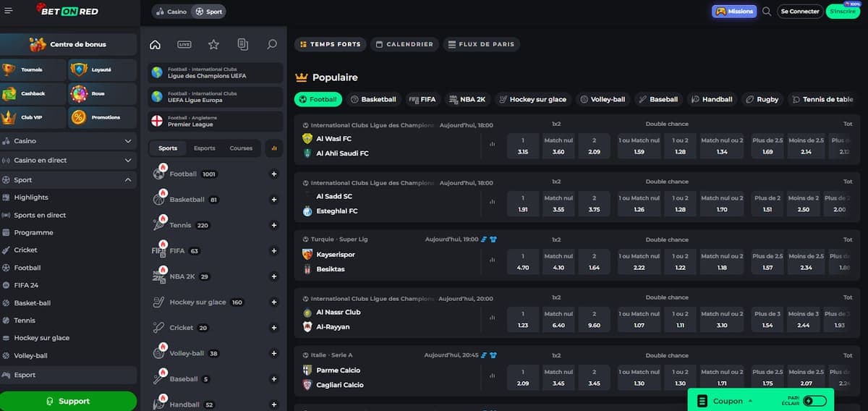
Task: Select Rugby popular filter chip
Action: [762, 99]
